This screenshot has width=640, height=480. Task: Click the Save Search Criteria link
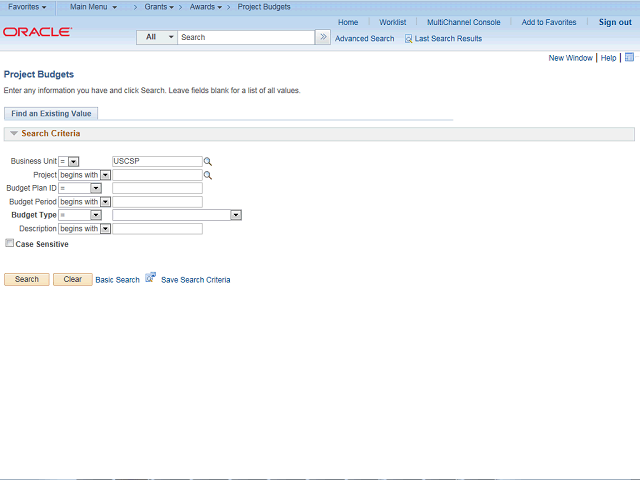(196, 280)
